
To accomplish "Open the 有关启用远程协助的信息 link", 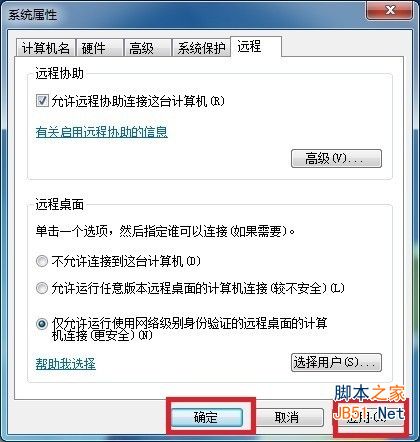I will 102,132.
